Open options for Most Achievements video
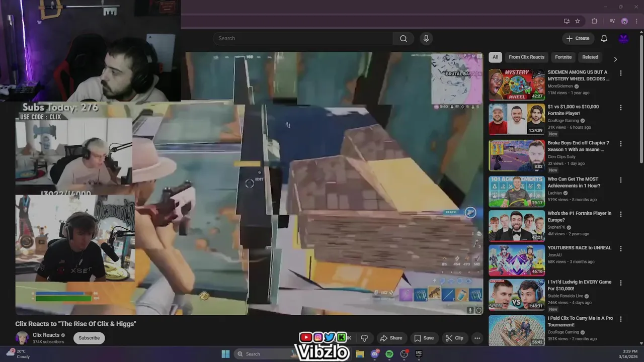The image size is (644, 362). click(620, 180)
